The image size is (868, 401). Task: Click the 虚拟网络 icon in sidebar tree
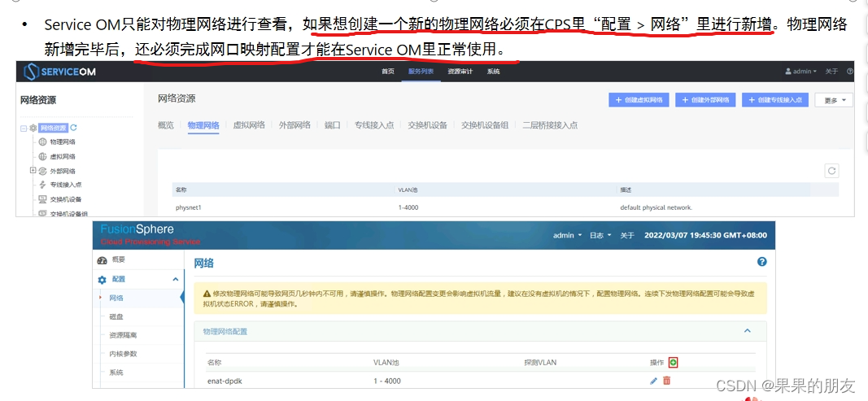tap(42, 157)
